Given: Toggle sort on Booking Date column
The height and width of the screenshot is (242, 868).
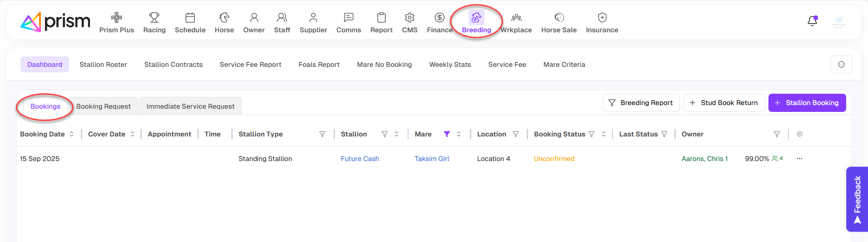Looking at the screenshot, I should tap(72, 134).
